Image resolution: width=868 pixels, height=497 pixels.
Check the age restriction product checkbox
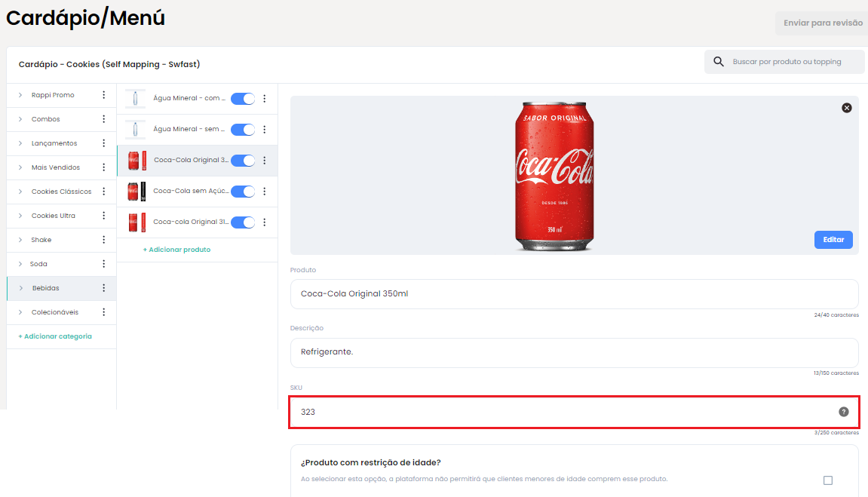tap(828, 480)
